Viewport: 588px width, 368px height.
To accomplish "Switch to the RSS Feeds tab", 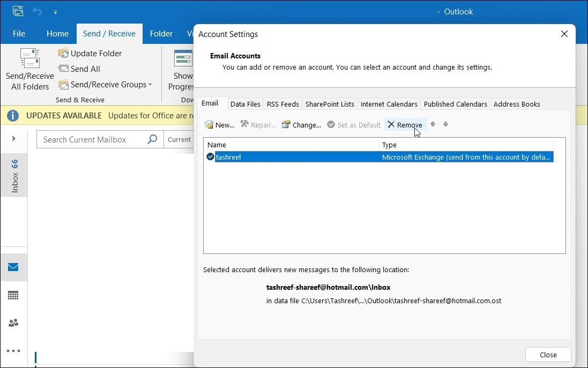I will [283, 104].
